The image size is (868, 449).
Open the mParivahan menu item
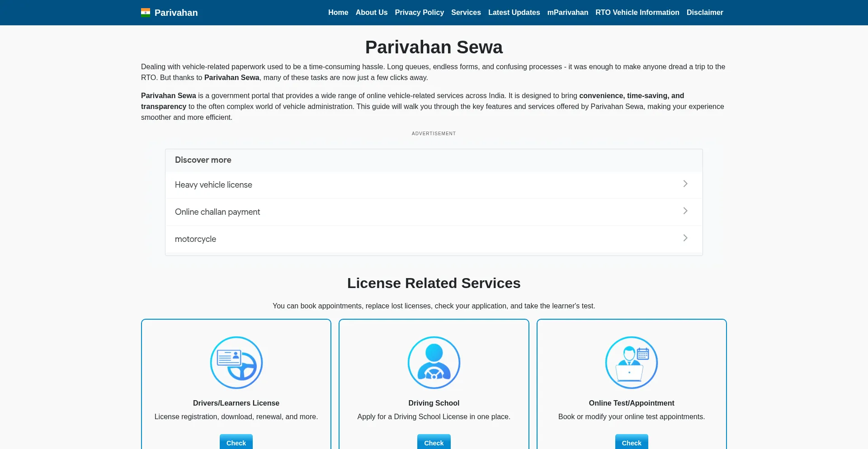click(x=568, y=13)
